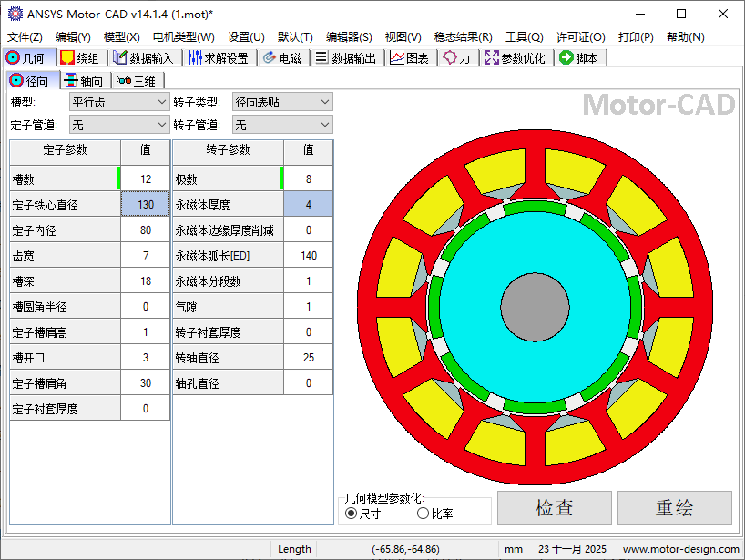Click the 定子铁心直径 value field 130
This screenshot has height=560, width=745.
point(146,205)
